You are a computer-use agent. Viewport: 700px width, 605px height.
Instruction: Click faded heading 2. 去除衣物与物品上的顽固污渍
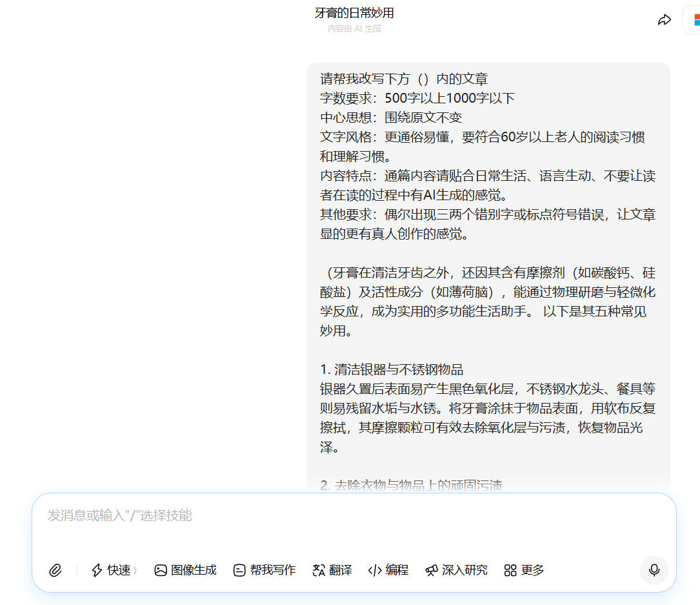[x=411, y=485]
